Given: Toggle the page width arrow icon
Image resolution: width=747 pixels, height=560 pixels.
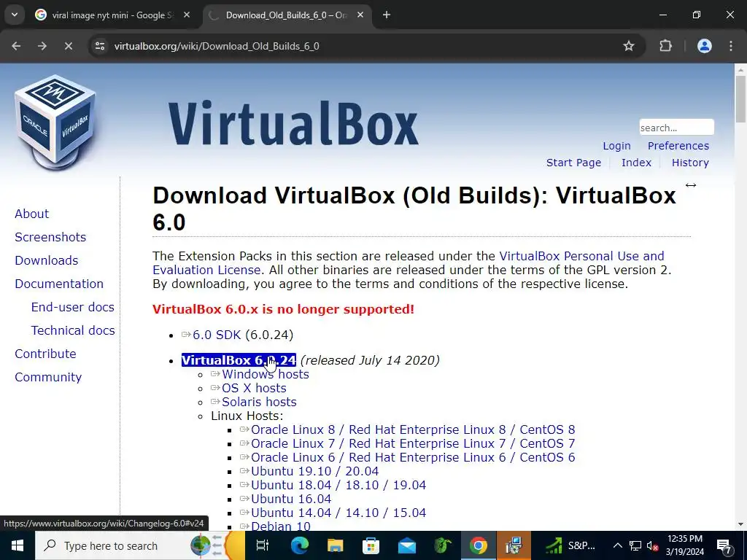Looking at the screenshot, I should click(x=691, y=185).
